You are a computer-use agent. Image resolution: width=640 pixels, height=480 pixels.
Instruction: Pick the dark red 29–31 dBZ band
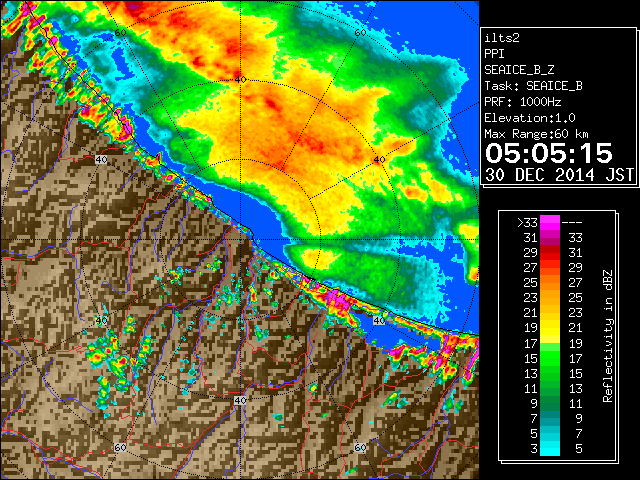[x=550, y=253]
